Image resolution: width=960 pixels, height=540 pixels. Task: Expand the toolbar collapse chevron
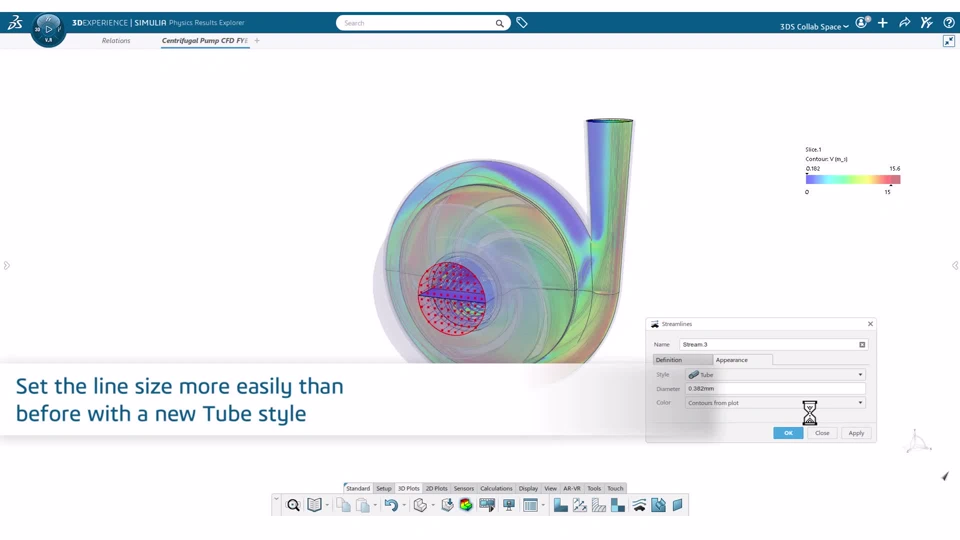(276, 500)
